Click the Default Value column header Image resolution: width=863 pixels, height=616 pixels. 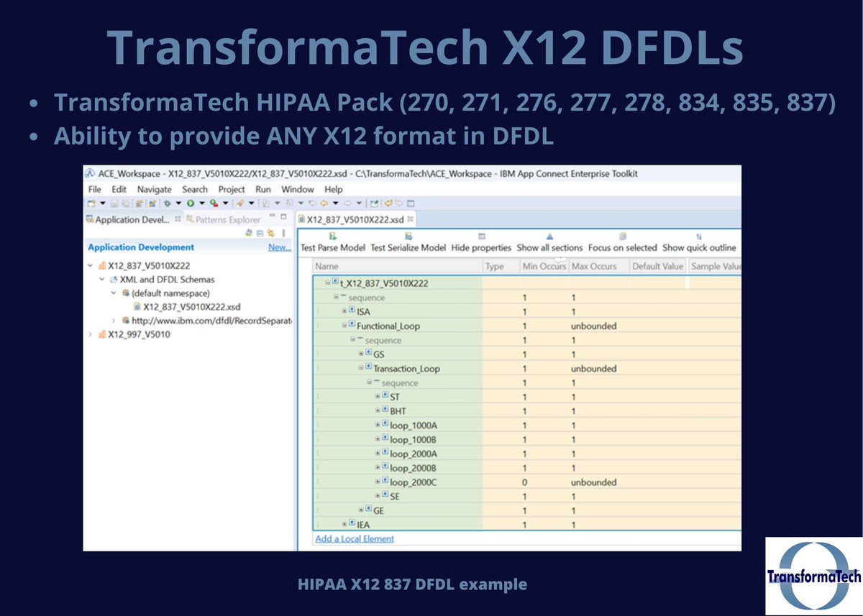point(657,267)
